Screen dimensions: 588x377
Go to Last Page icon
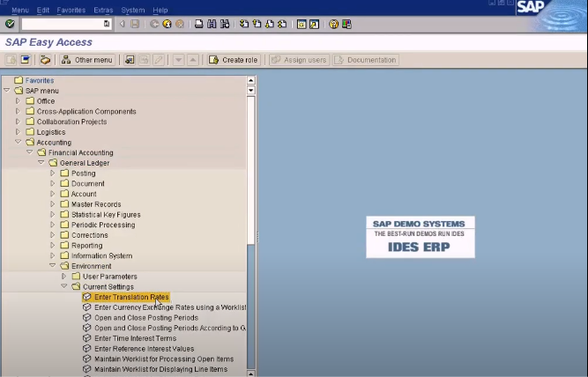(x=282, y=24)
